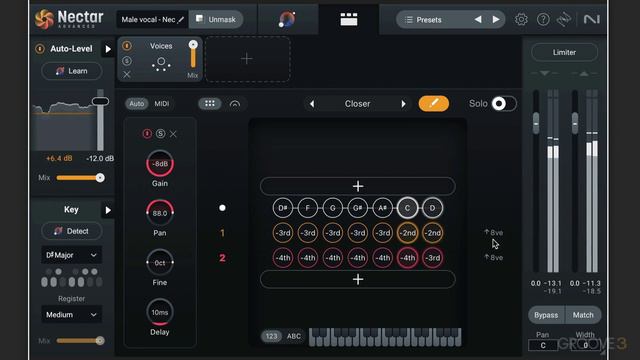
Task: Add a new module slot
Action: pyautogui.click(x=247, y=59)
